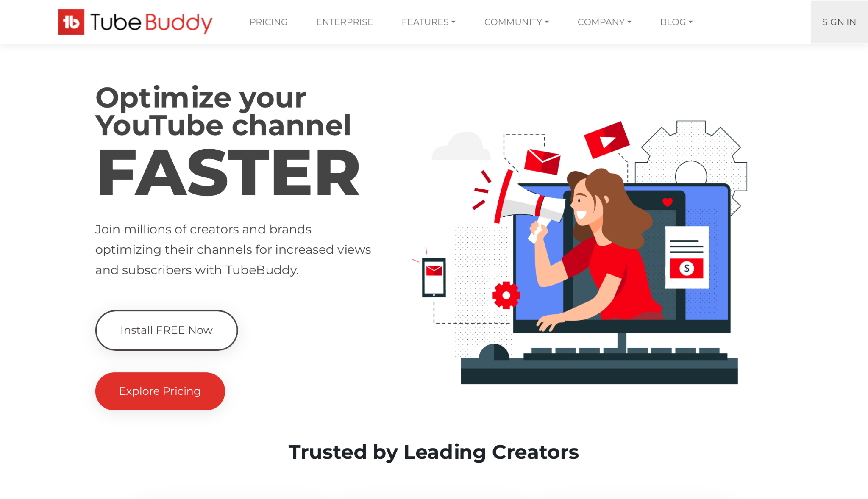Open the Blog menu section
Viewport: 868px width, 499px height.
click(676, 22)
